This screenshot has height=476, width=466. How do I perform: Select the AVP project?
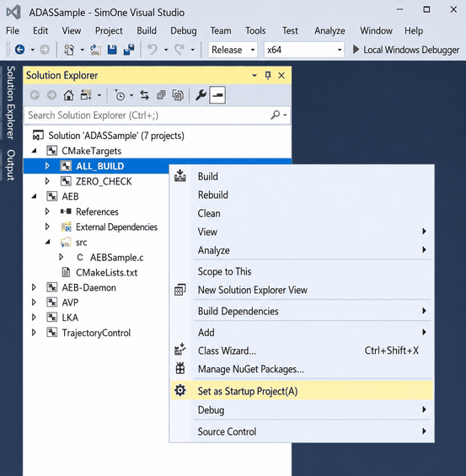[x=70, y=302]
